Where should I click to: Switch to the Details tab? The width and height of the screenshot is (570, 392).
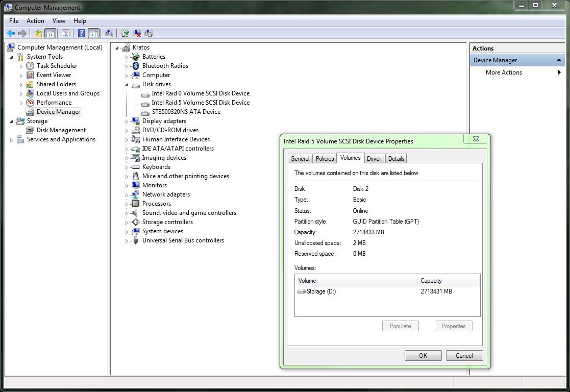click(396, 159)
